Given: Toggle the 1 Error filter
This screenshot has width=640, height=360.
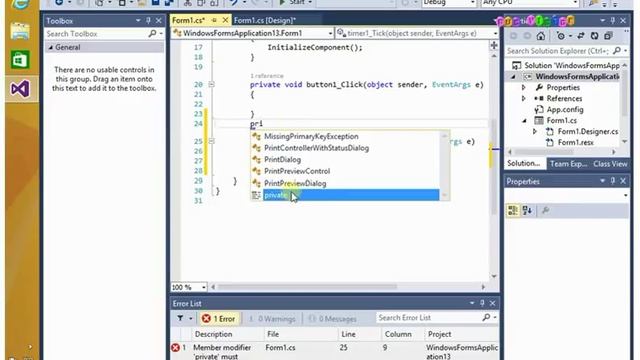Looking at the screenshot, I should click(x=219, y=318).
